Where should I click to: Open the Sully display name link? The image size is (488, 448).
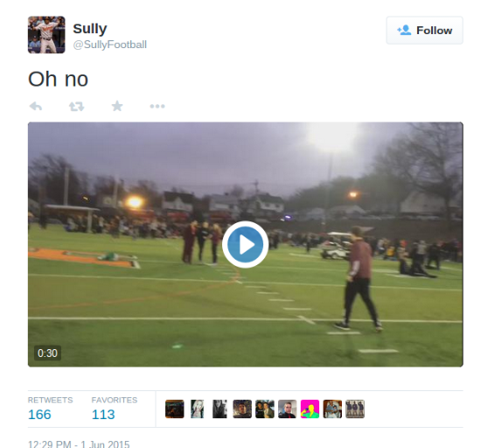click(90, 29)
